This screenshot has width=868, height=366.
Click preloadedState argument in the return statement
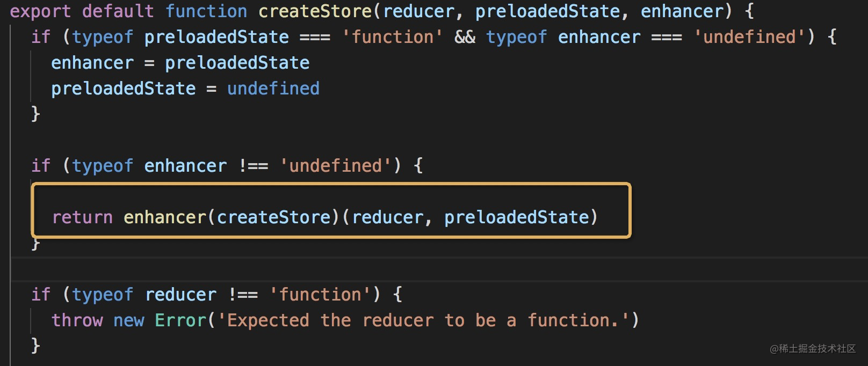[x=517, y=217]
